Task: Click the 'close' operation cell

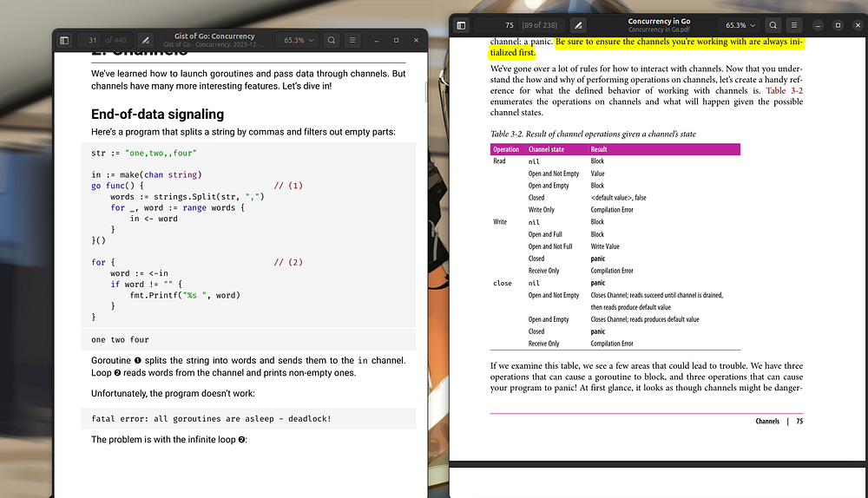Action: tap(502, 284)
